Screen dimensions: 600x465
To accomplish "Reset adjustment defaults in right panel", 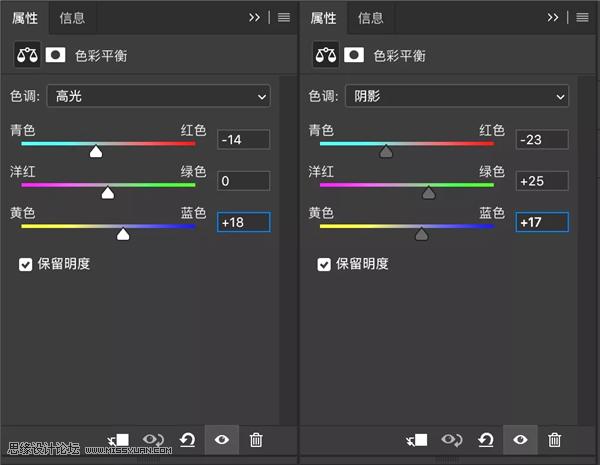I will coord(486,440).
